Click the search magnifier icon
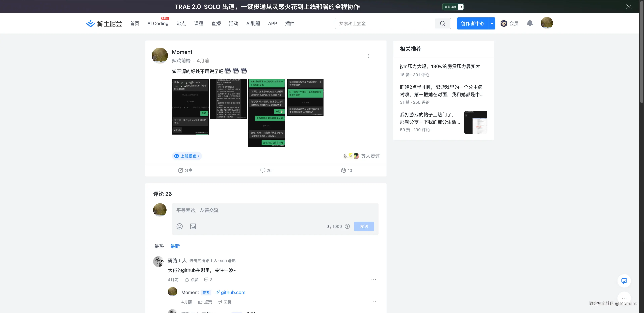 (x=442, y=23)
